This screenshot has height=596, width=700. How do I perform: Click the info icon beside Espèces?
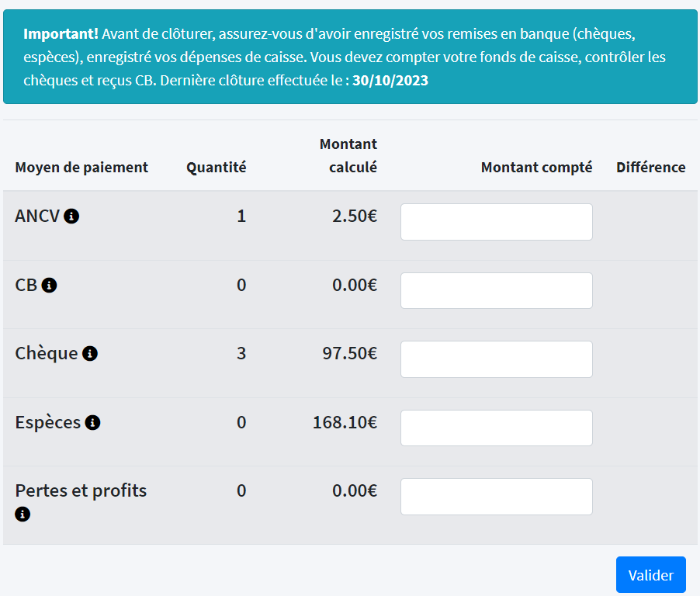93,422
